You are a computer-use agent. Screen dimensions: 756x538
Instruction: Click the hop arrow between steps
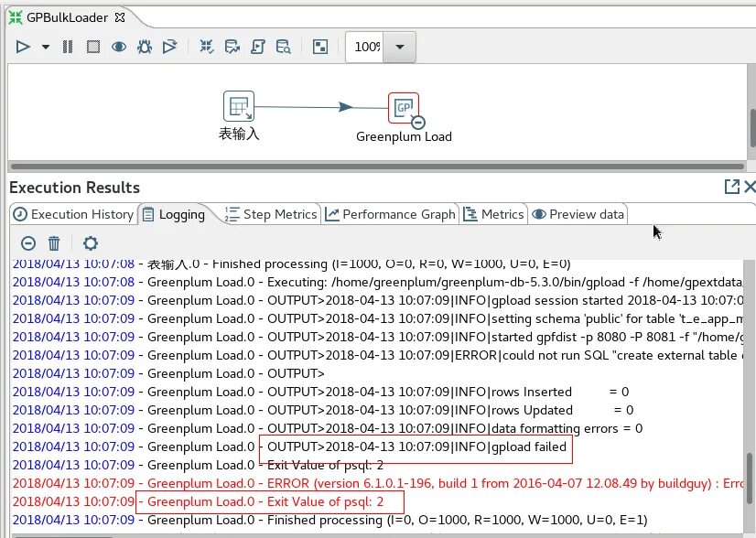point(345,107)
